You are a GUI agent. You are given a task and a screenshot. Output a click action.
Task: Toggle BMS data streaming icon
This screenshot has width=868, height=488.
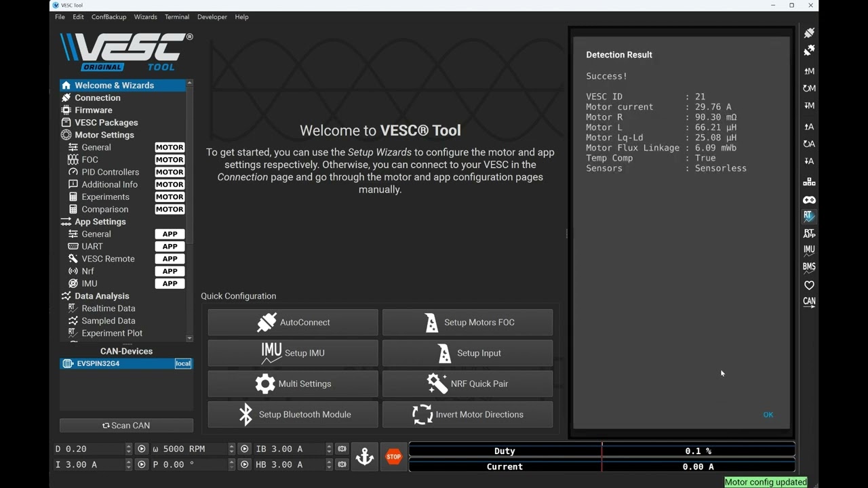point(809,267)
